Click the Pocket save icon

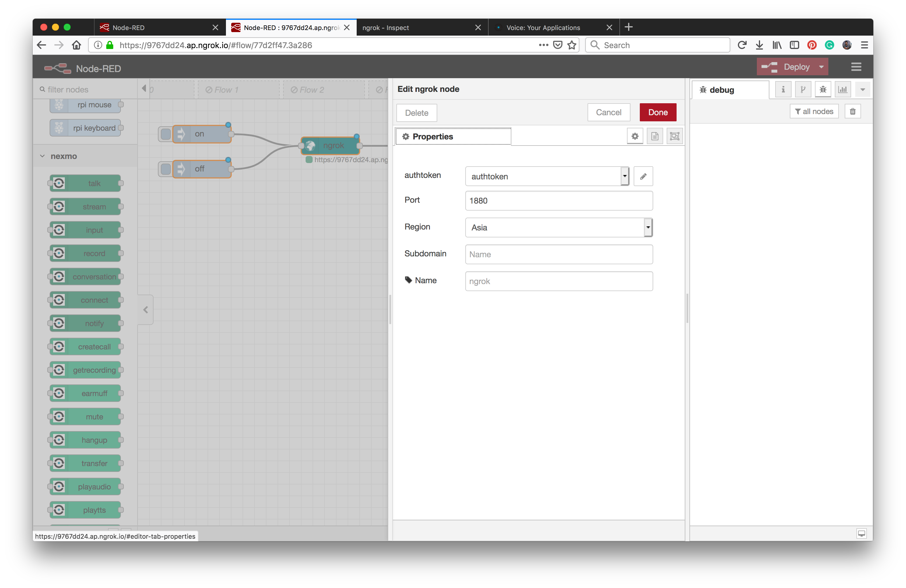point(558,45)
